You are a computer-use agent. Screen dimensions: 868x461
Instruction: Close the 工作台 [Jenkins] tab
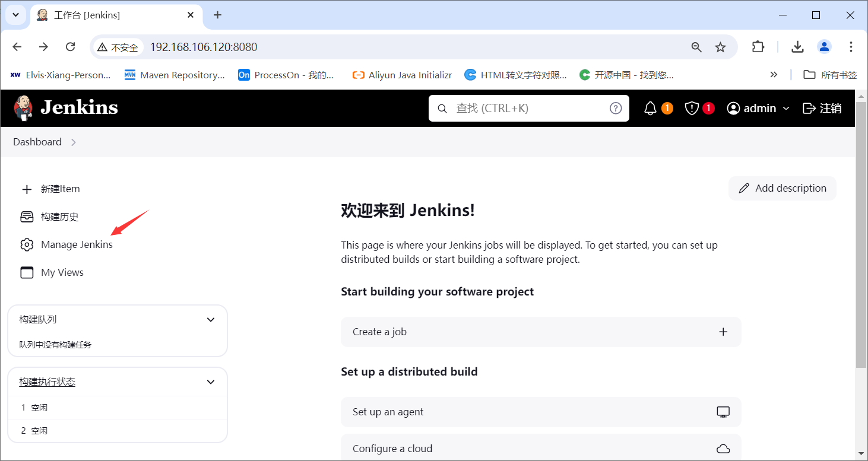[191, 15]
